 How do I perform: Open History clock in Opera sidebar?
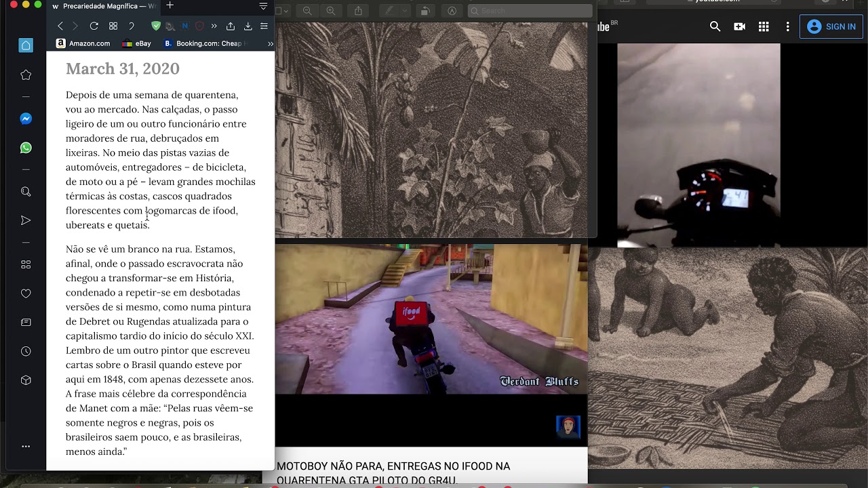click(26, 351)
